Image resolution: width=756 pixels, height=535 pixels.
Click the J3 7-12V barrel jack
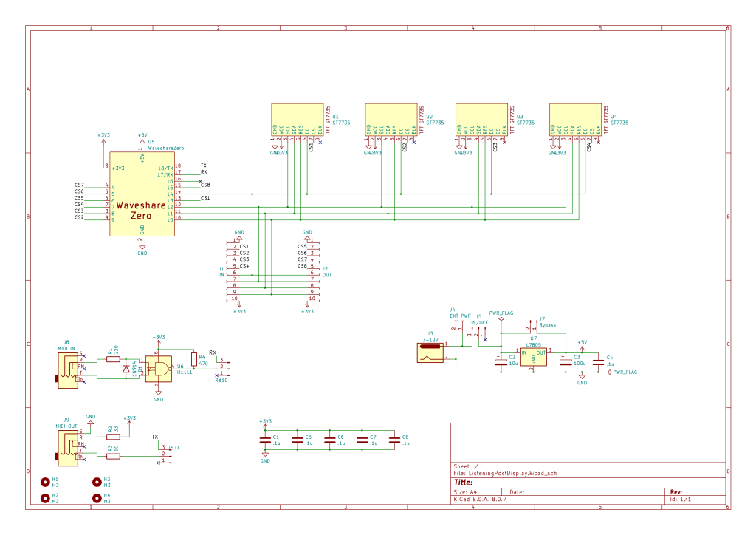(430, 352)
